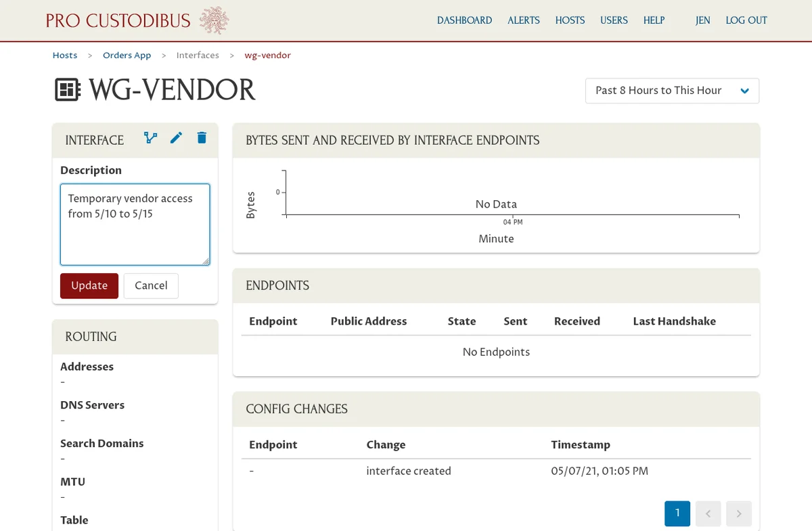
Task: Log out via the top navigation
Action: (x=746, y=20)
